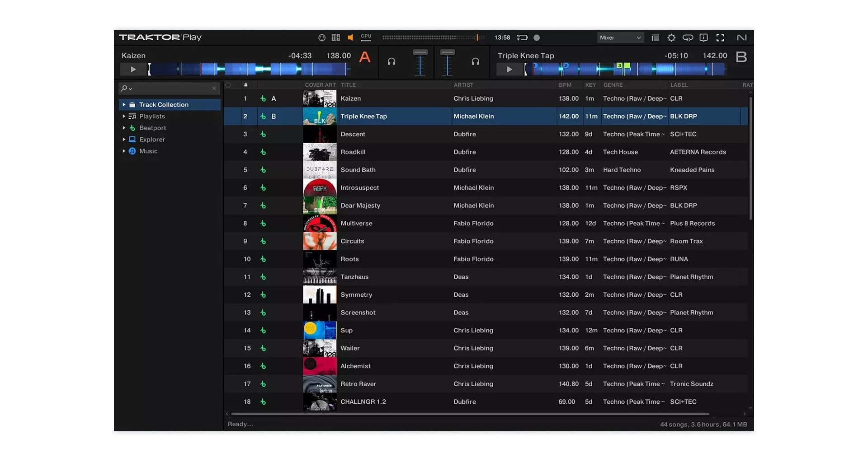This screenshot has height=462, width=868.
Task: Jump to cue marker 3 on deck B
Action: click(620, 66)
